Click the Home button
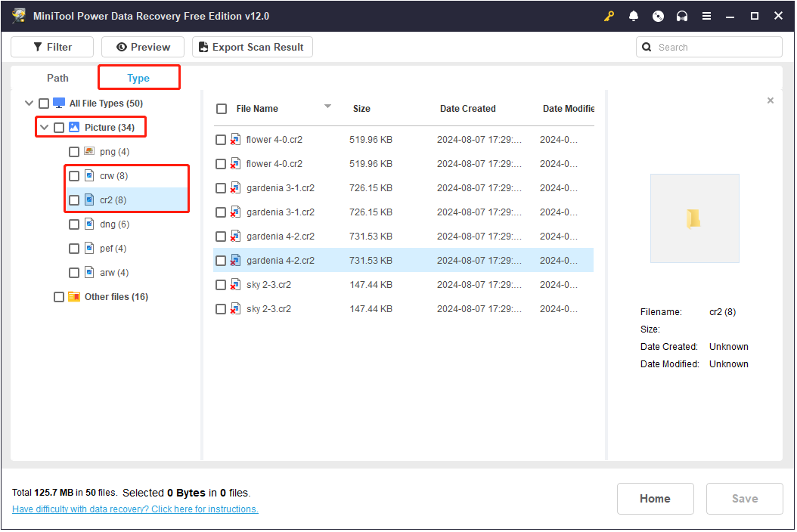Screen dimensions: 797x532 (x=655, y=499)
